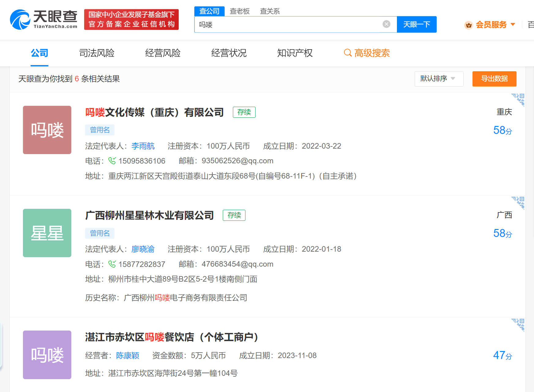Select the 经营风险 tab
The image size is (534, 392).
coord(163,53)
